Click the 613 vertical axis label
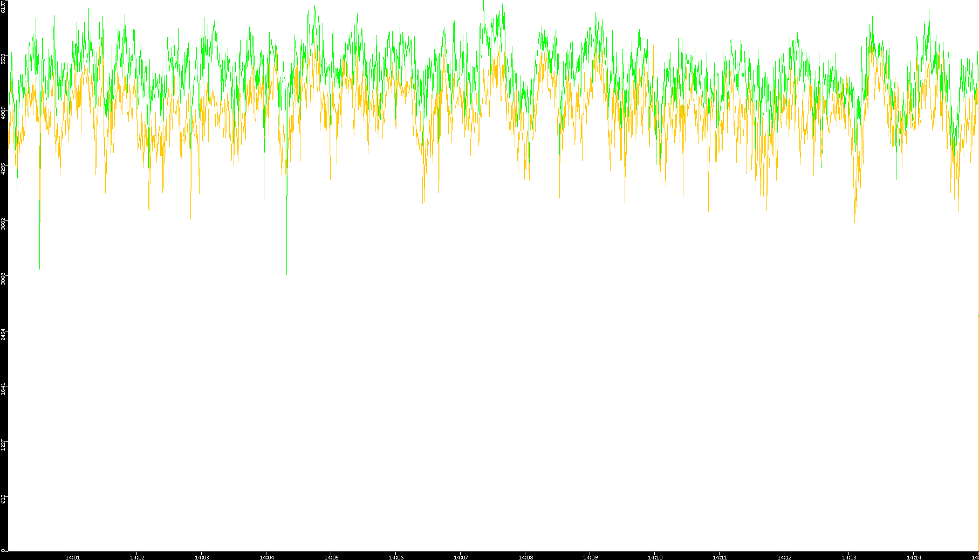Screen dimensions: 979x560 click(x=4, y=499)
